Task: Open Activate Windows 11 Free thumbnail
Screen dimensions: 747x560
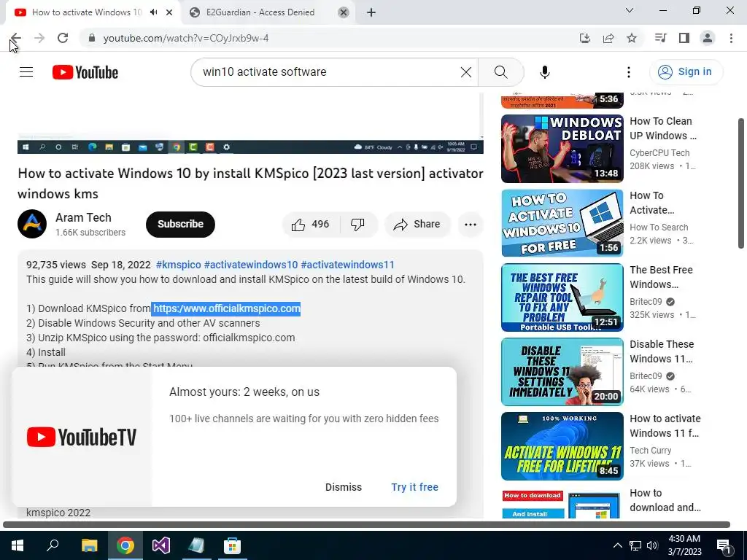Action: 562,446
